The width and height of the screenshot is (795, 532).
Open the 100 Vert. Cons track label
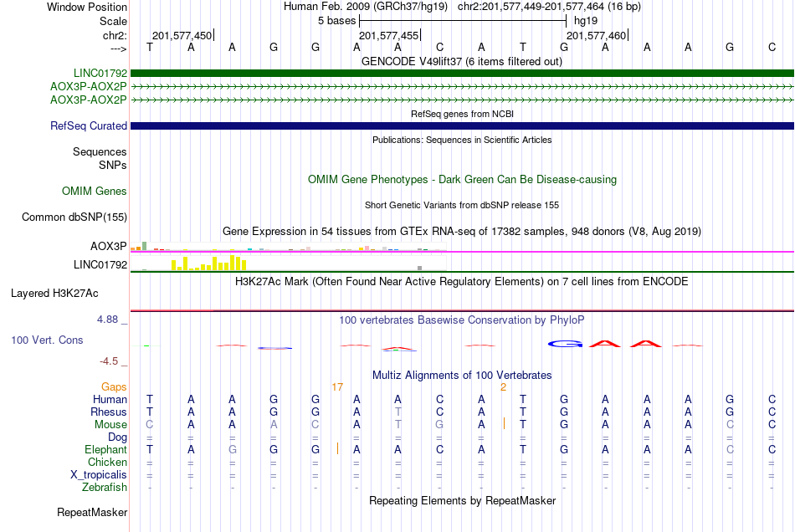47,340
